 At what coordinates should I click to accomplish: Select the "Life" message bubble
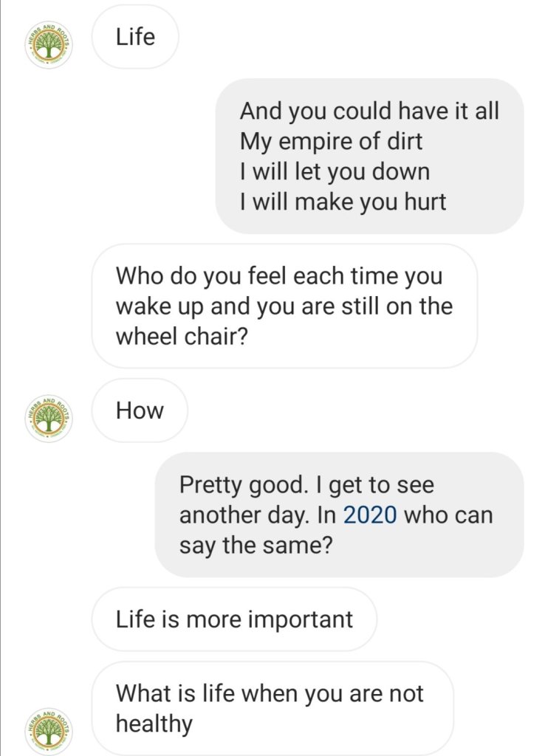(134, 38)
